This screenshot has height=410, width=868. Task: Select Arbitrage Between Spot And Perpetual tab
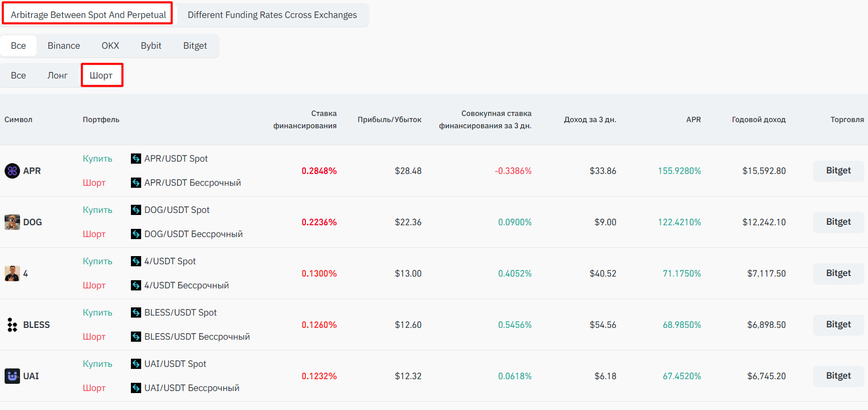(88, 14)
